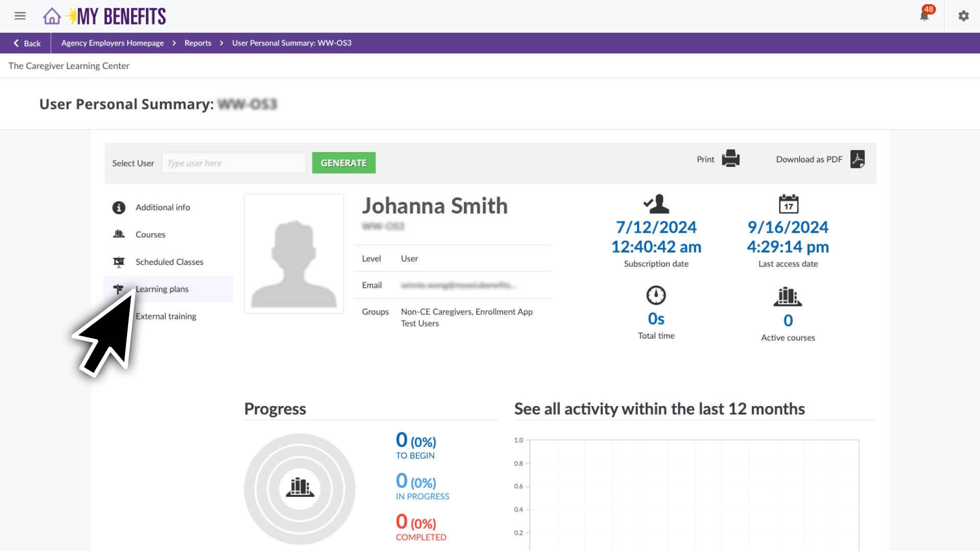Click the printer icon
This screenshot has height=551, width=980.
point(730,159)
